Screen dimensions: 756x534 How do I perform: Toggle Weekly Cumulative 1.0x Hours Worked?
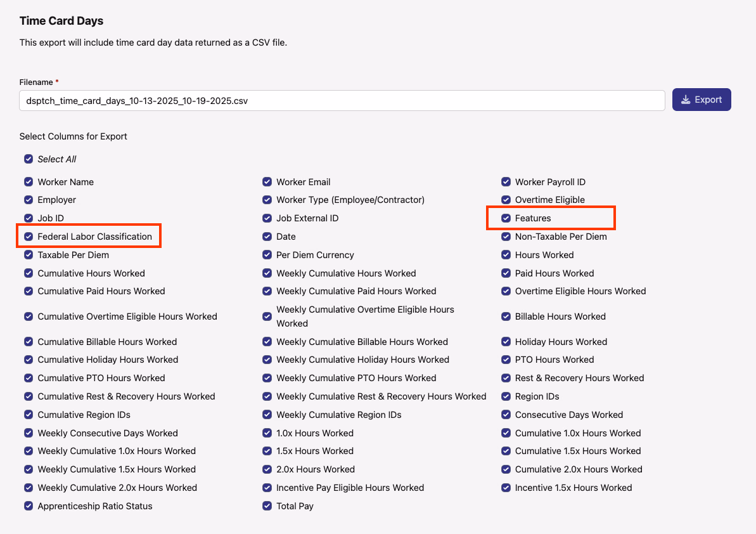click(x=29, y=450)
